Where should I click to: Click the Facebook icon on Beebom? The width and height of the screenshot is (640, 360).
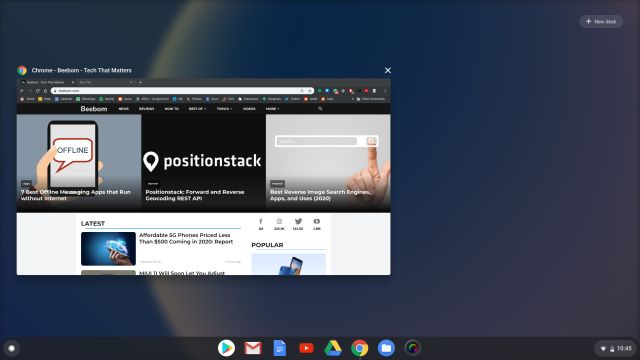(261, 222)
